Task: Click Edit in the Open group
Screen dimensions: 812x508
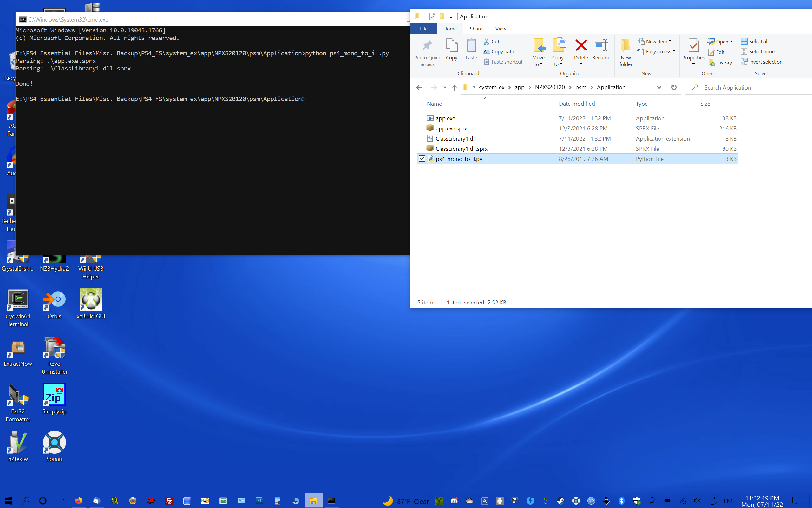Action: [x=717, y=52]
